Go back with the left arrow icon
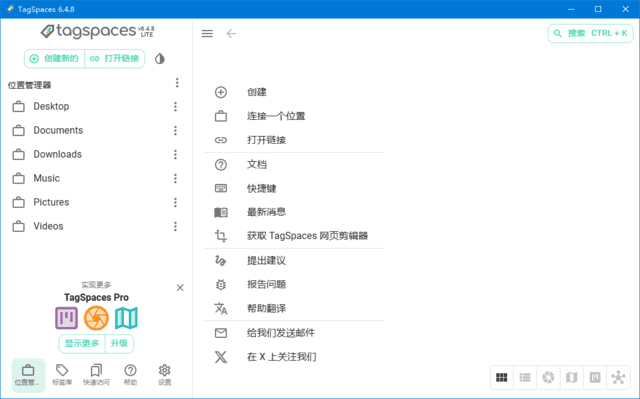 [231, 33]
